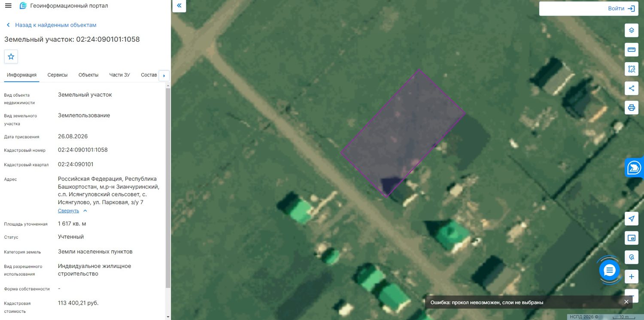644x320 pixels.
Task: Open the Объекты tab
Action: [x=88, y=75]
